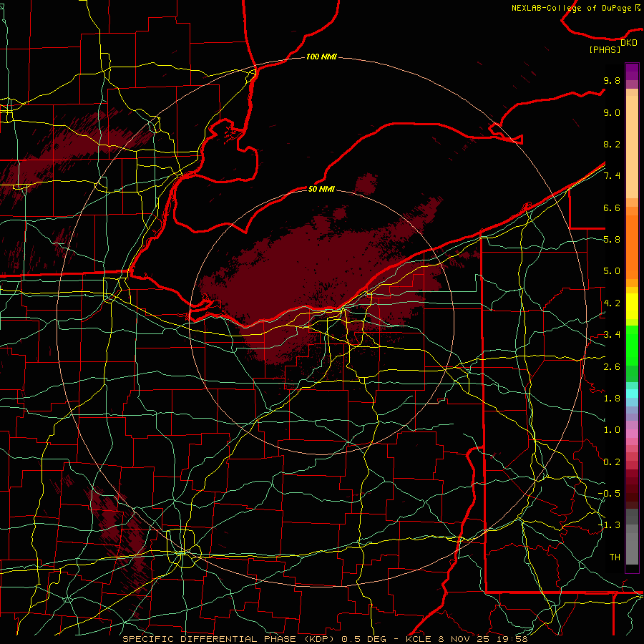
Task: Click the bright yellow segment of the color bar
Action: pos(632,306)
